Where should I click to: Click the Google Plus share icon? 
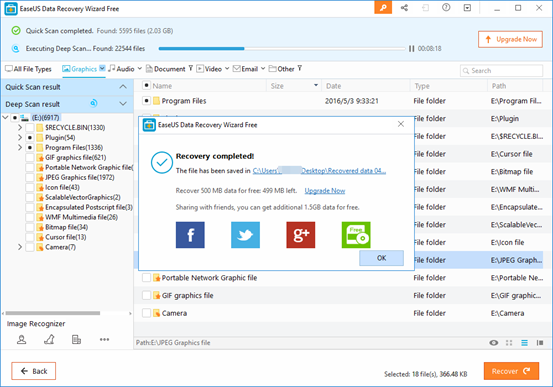pyautogui.click(x=301, y=235)
